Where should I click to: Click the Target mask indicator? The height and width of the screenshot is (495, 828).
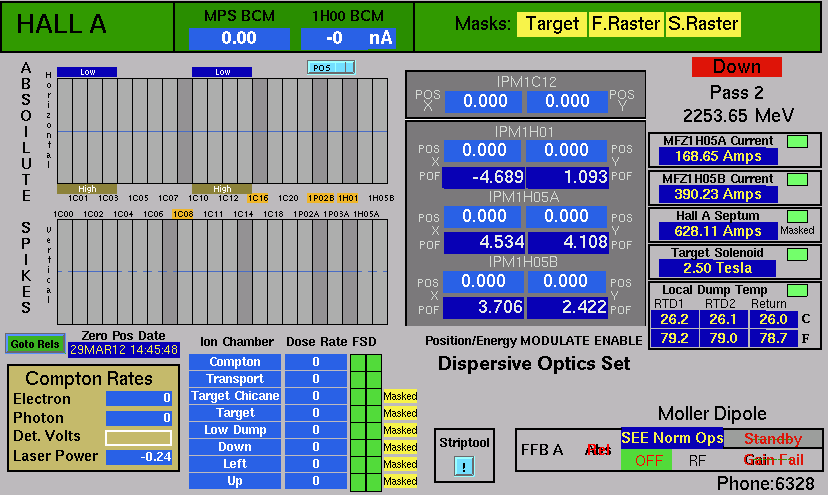click(x=552, y=24)
